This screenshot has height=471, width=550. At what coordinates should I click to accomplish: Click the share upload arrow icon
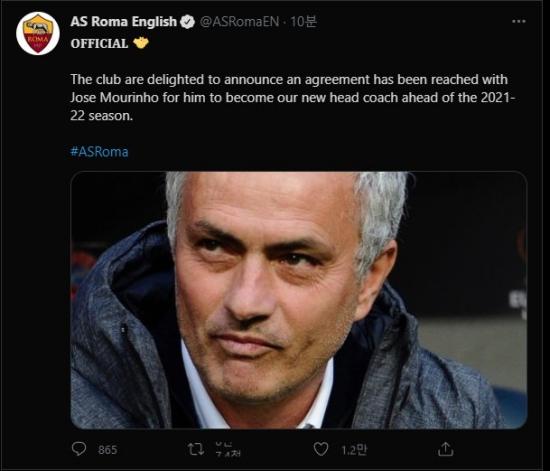point(445,449)
